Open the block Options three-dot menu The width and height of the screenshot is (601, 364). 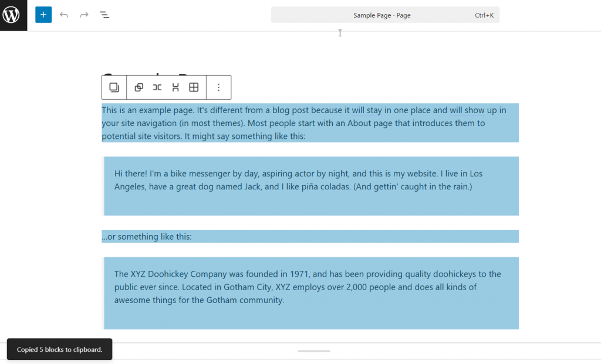click(x=219, y=87)
